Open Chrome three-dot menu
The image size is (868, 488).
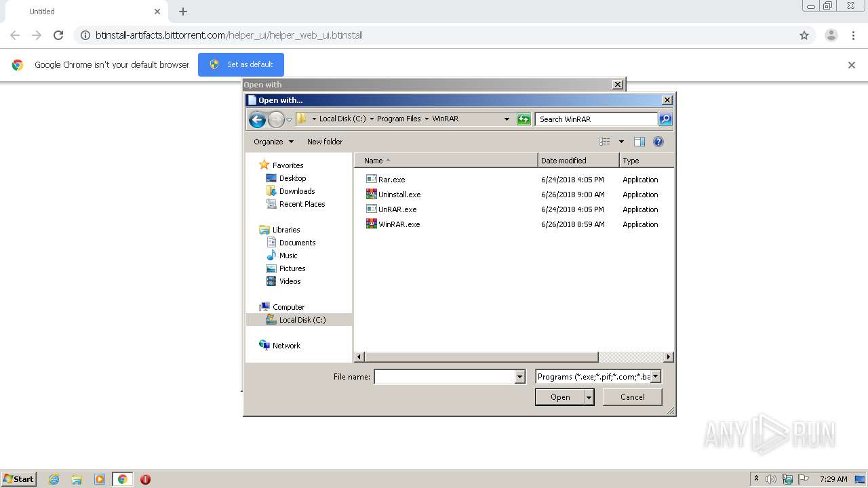[854, 35]
